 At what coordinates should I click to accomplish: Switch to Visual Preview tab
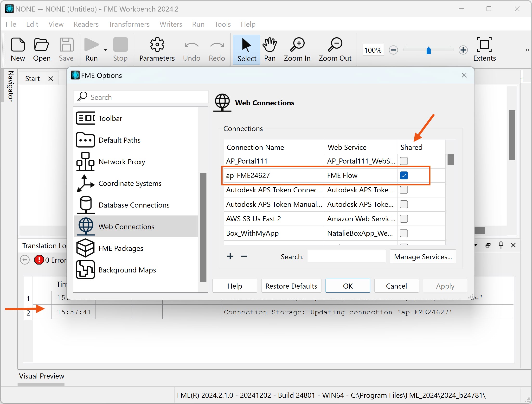41,376
